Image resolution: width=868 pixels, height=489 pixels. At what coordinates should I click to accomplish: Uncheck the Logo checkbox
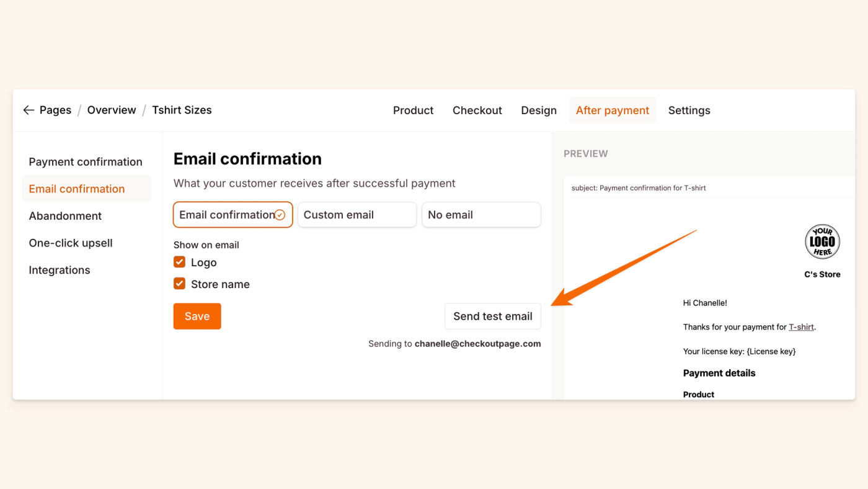[x=180, y=262]
